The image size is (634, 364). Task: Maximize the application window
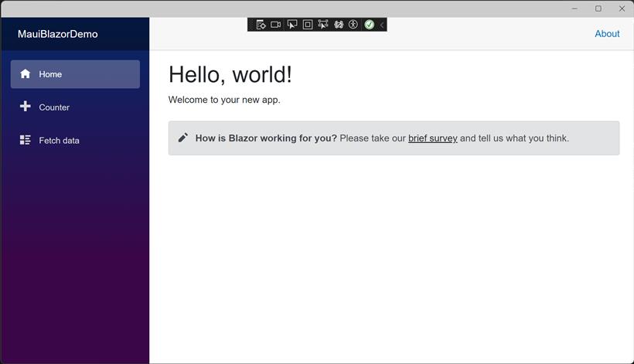point(598,9)
